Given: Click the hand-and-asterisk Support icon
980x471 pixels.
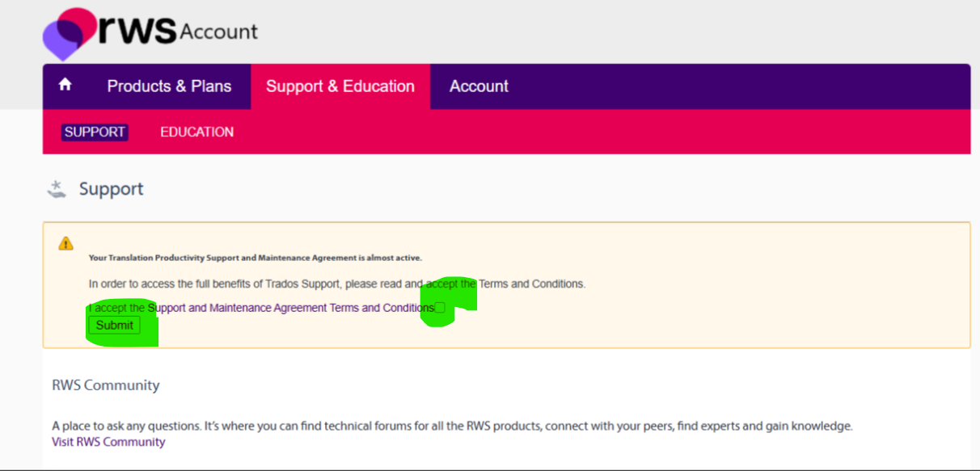Looking at the screenshot, I should pyautogui.click(x=57, y=187).
